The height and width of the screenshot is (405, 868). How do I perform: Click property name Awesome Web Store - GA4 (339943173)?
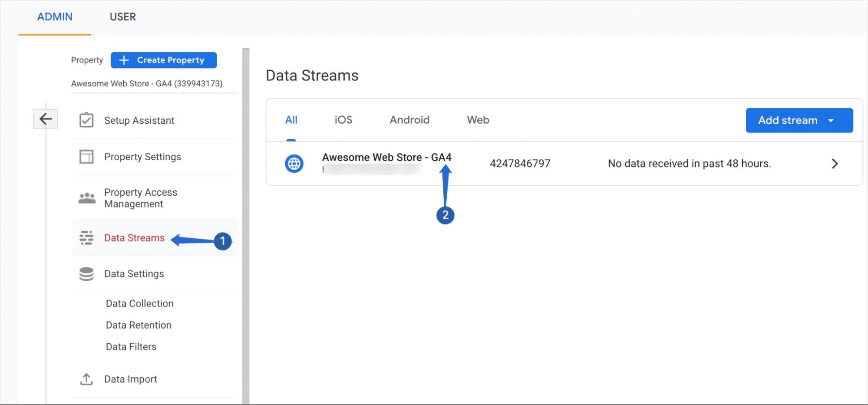pos(147,84)
